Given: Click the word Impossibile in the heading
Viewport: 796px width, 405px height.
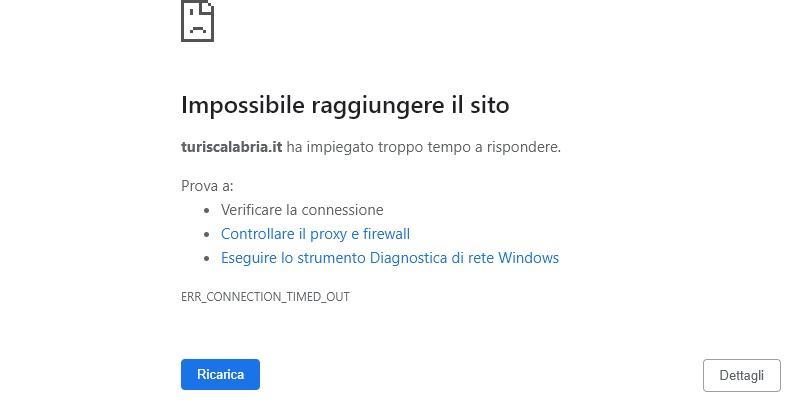Looking at the screenshot, I should (243, 106).
